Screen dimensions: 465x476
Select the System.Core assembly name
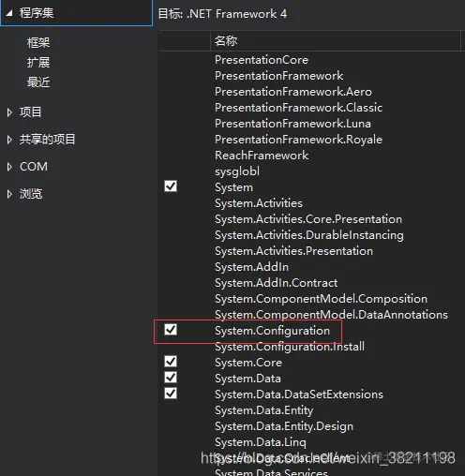tap(248, 363)
